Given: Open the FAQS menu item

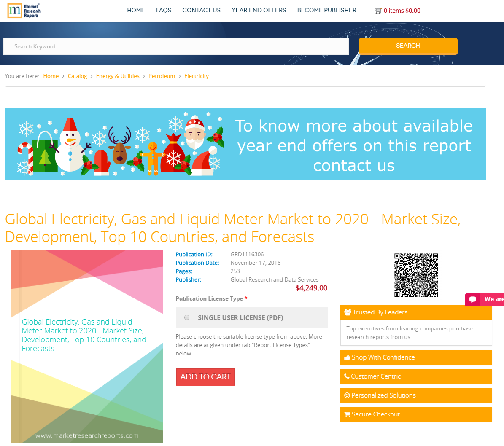Looking at the screenshot, I should [x=163, y=10].
